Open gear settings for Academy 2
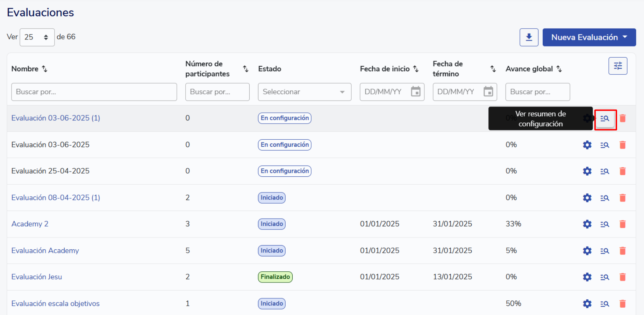644x315 pixels. [x=587, y=224]
